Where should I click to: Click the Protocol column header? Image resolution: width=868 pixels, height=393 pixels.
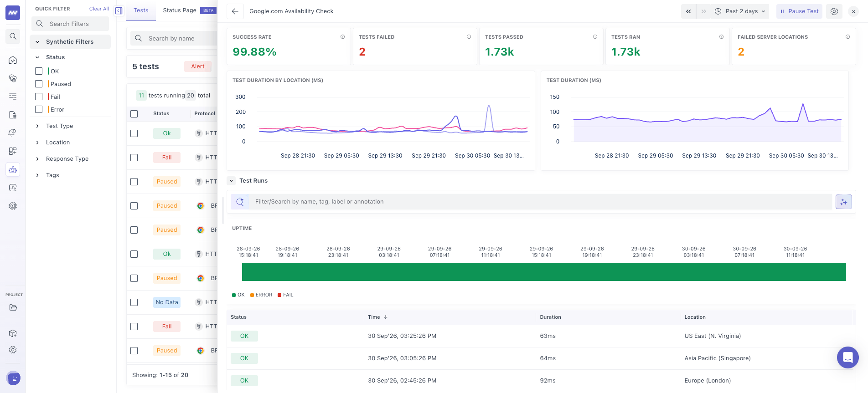pos(205,114)
